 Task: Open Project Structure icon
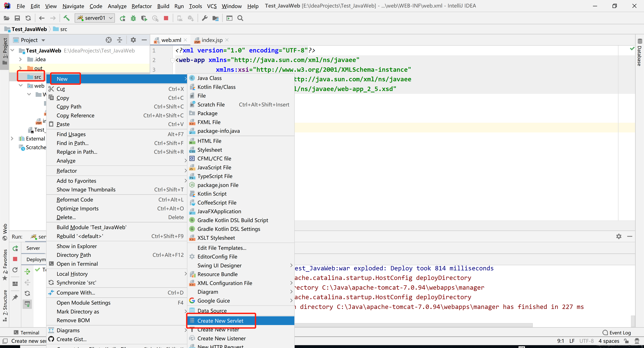pyautogui.click(x=216, y=18)
